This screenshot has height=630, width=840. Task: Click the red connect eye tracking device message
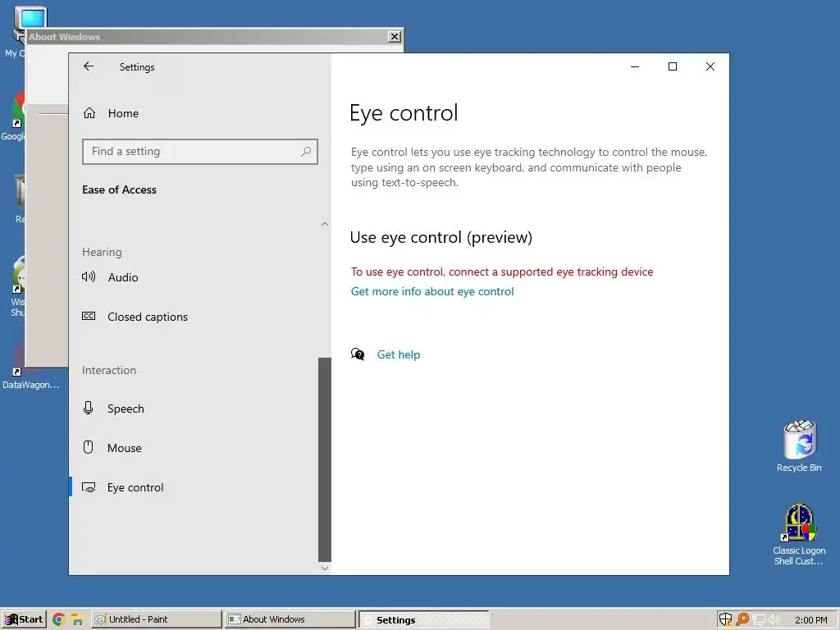[x=502, y=272]
